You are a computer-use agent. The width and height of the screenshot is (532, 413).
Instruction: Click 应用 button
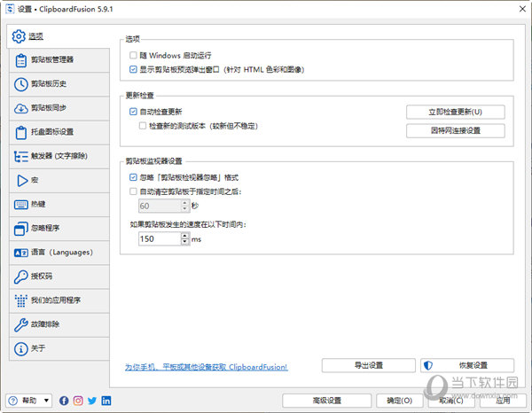click(503, 401)
